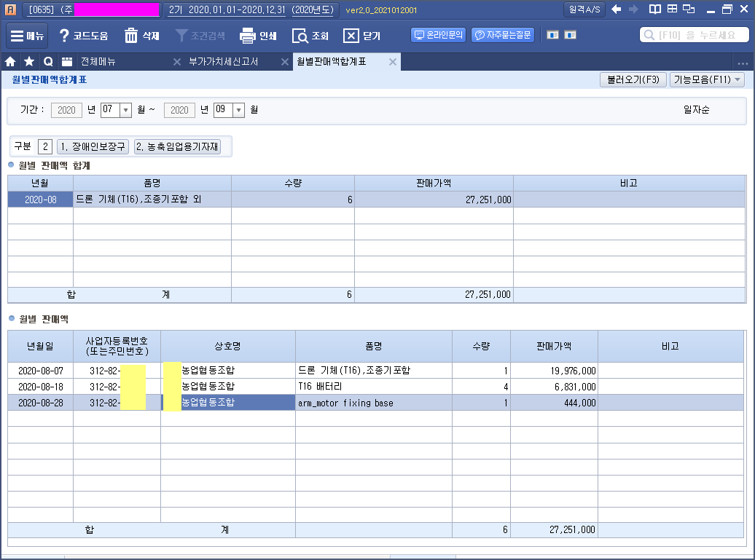
Task: Click the start year 2020 field
Action: point(66,110)
